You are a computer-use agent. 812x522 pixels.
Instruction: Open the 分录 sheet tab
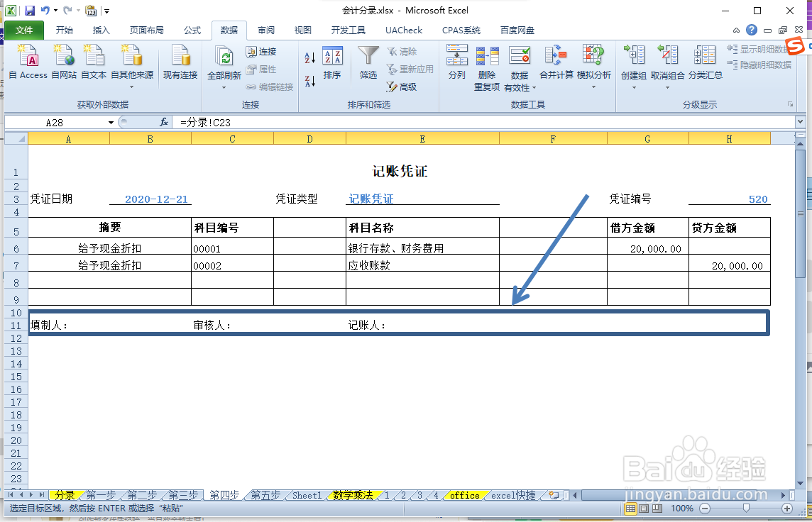pos(65,495)
